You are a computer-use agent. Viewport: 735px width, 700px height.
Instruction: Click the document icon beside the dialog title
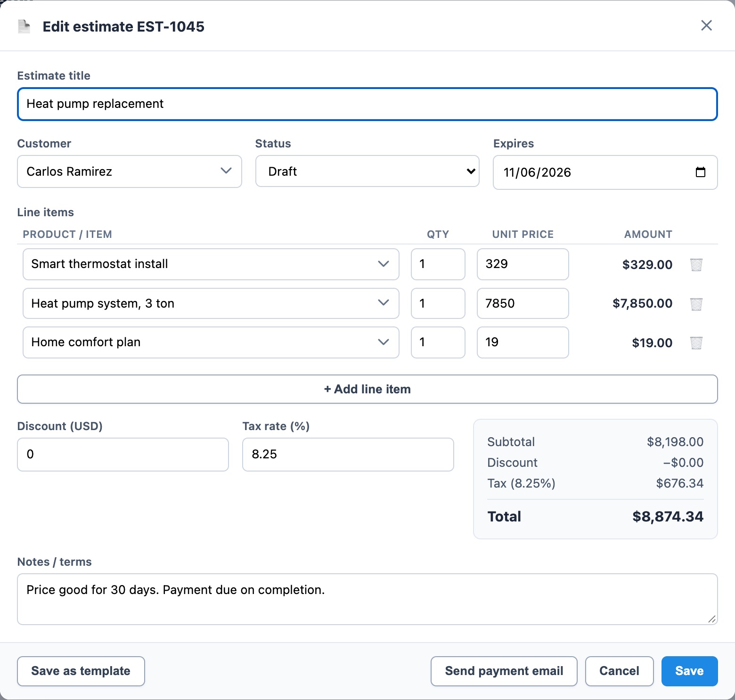(x=24, y=26)
